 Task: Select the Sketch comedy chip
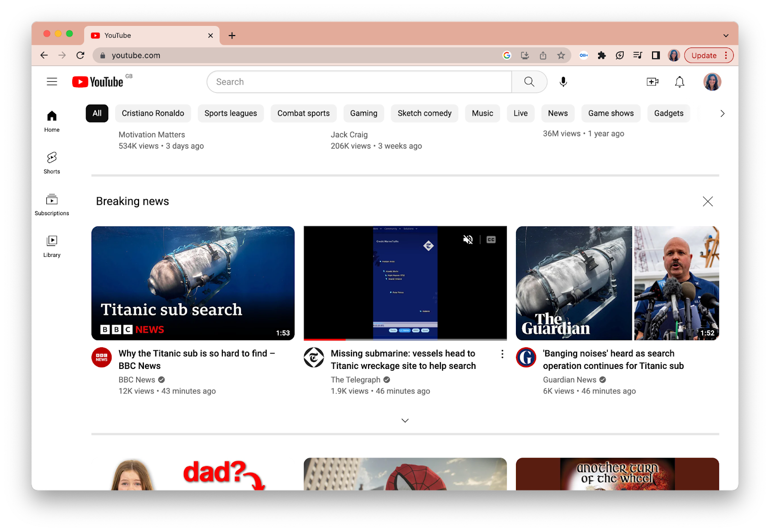[424, 114]
